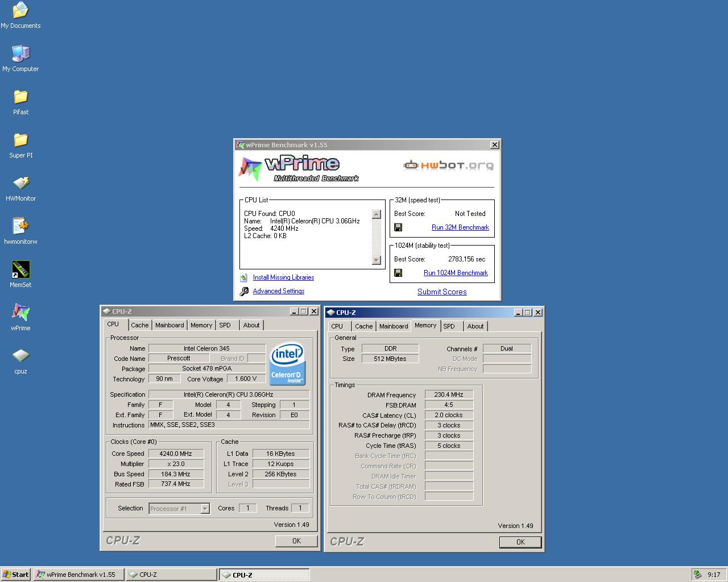The image size is (728, 582).
Task: Click the Run 32M Benchmark link
Action: [460, 227]
